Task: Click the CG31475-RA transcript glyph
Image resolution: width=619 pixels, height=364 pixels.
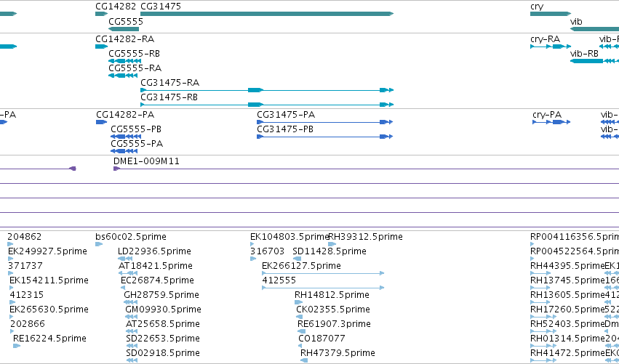Action: pyautogui.click(x=267, y=90)
